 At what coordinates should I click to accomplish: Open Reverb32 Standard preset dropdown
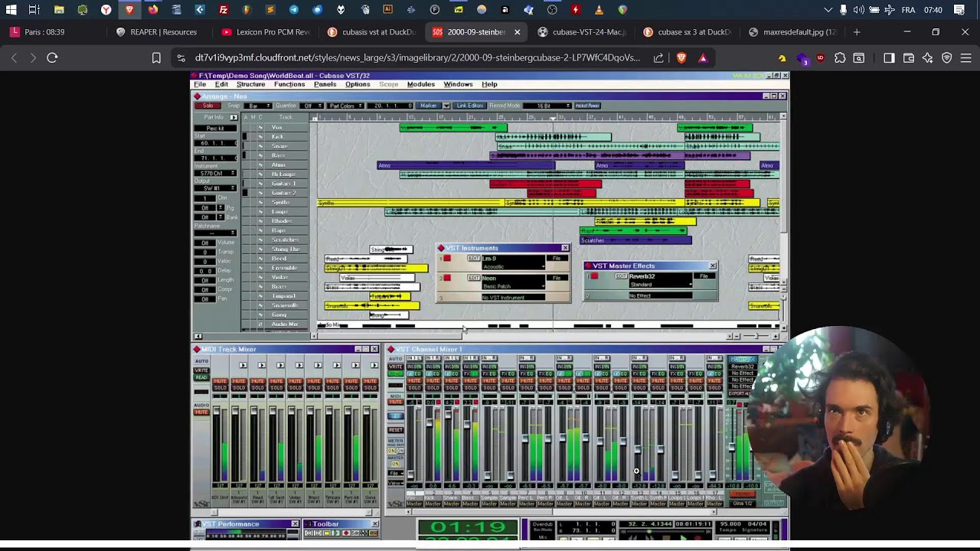(660, 285)
